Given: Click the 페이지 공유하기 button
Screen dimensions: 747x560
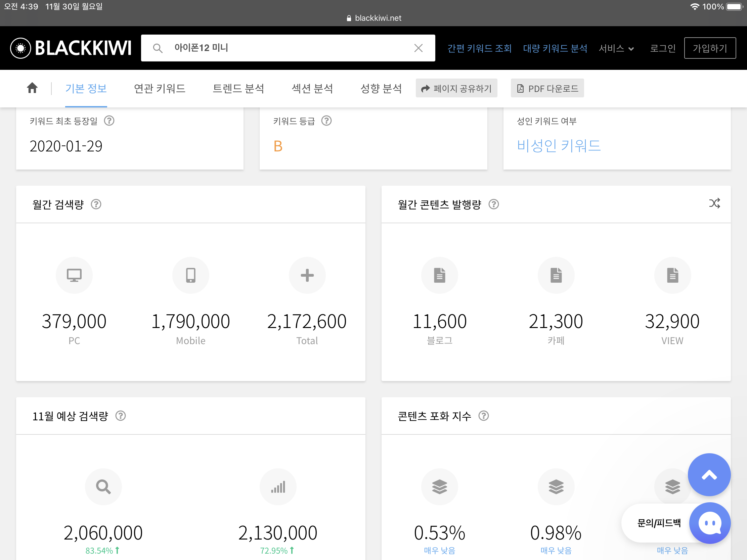Looking at the screenshot, I should (x=456, y=88).
